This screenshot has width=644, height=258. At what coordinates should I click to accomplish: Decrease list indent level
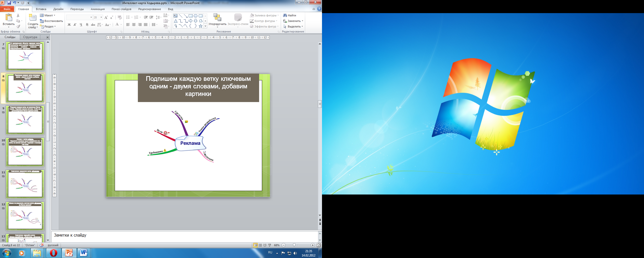click(146, 17)
